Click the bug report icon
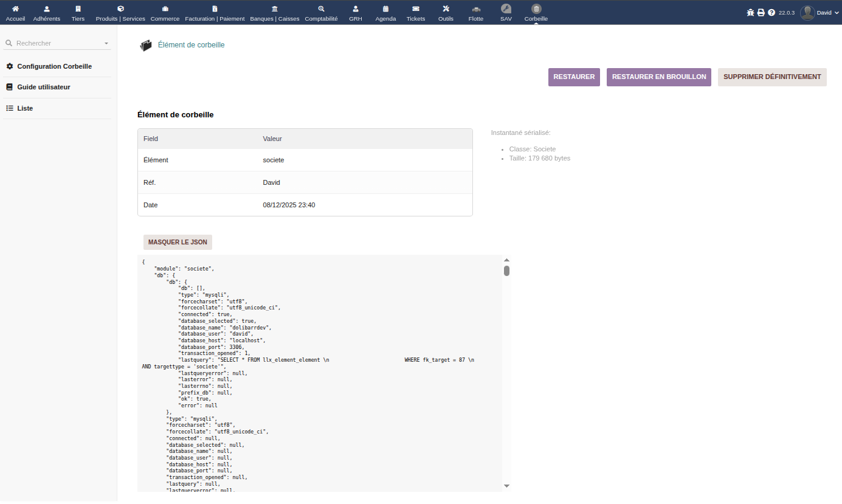 click(x=750, y=13)
